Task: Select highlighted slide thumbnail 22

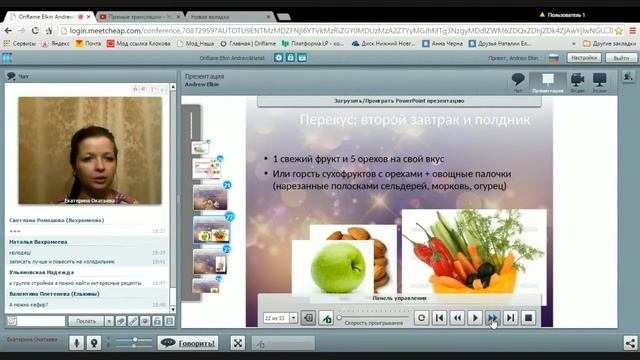Action: [x=212, y=230]
